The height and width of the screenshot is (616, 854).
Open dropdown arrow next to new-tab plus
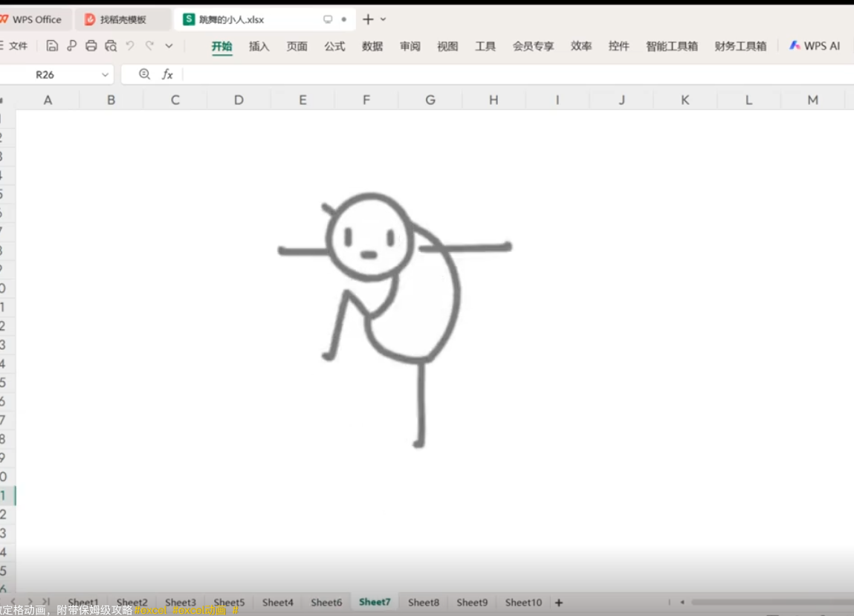(384, 19)
